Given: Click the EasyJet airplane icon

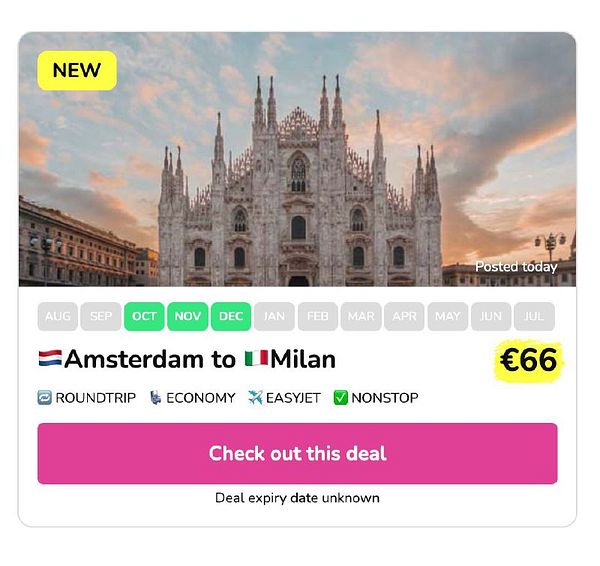Looking at the screenshot, I should 255,398.
